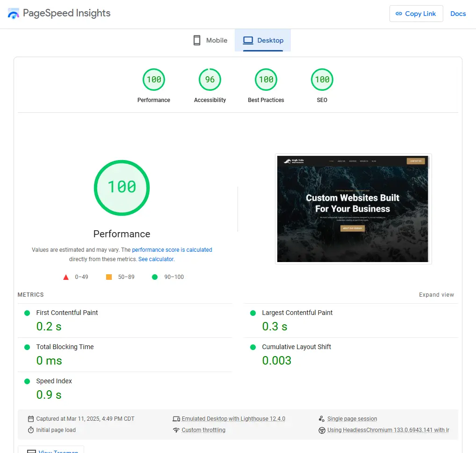Click the 0.003 Cumulative Layout Shift value

click(277, 361)
